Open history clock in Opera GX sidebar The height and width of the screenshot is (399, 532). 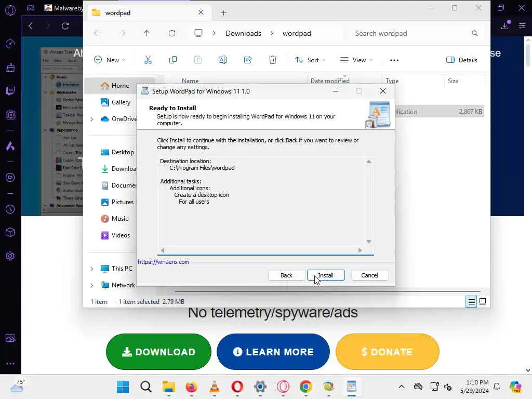[x=10, y=209]
